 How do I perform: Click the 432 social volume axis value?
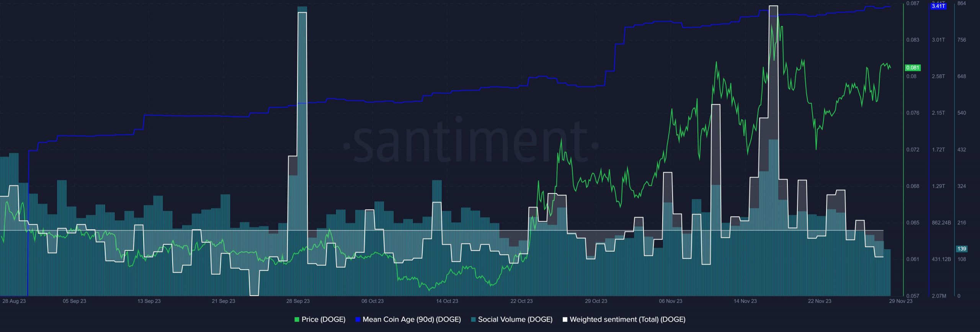(x=962, y=150)
